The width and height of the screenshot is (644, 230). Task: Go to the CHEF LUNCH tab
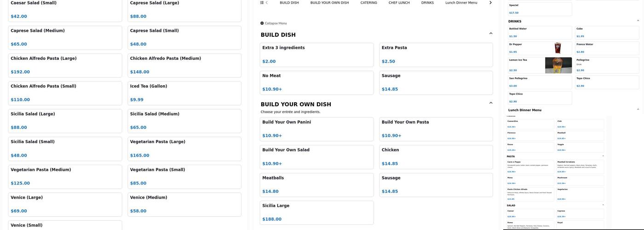pyautogui.click(x=399, y=3)
